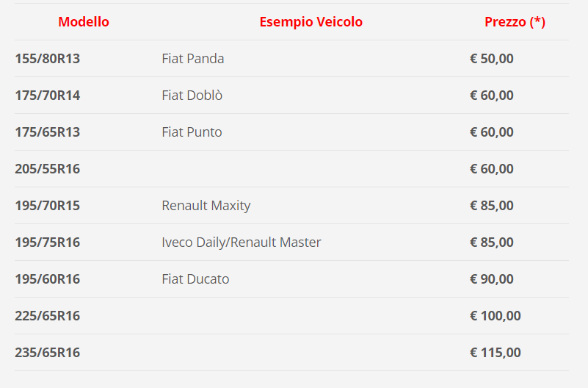Click the Fiat Punto vehicle text
This screenshot has height=388, width=588.
point(192,132)
